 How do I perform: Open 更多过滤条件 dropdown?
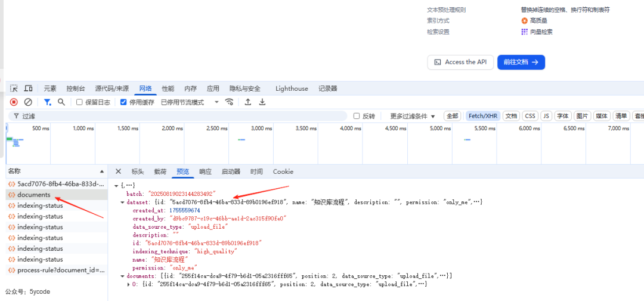tap(413, 116)
